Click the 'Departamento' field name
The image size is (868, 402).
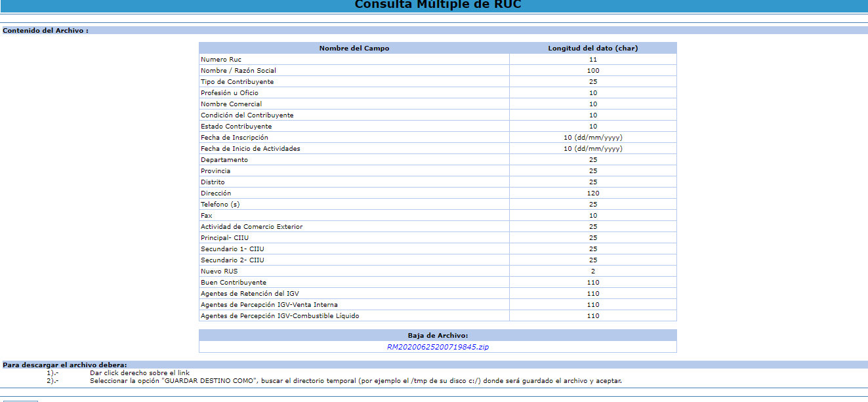click(224, 160)
